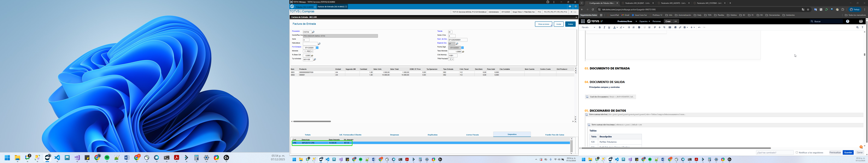Screen dimensions: 868x163
Task: Click the Tasa Moneda calculator icon
Action: click(x=463, y=52)
